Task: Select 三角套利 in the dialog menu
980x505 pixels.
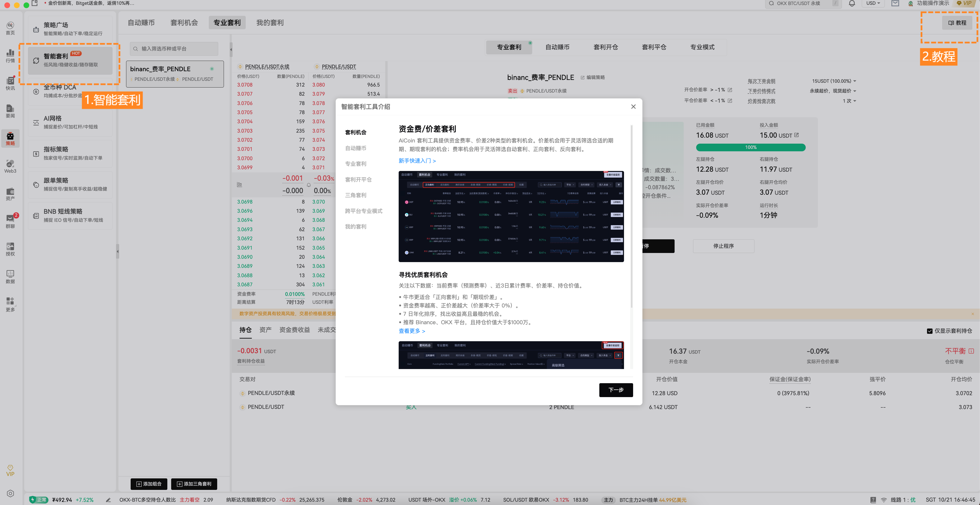Action: [x=355, y=195]
